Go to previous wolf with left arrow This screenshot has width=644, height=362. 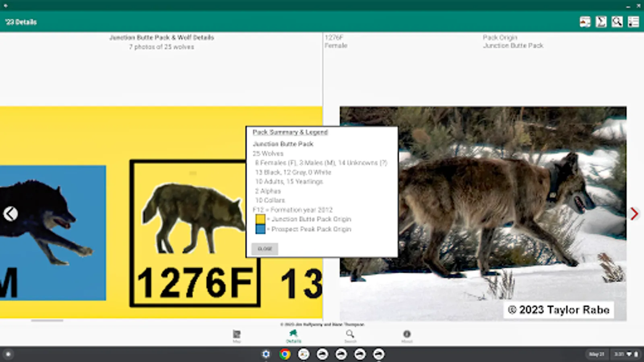pos(10,214)
